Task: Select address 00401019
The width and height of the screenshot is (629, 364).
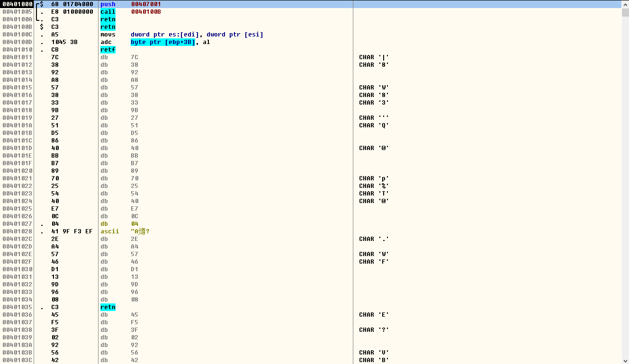Action: [17, 118]
